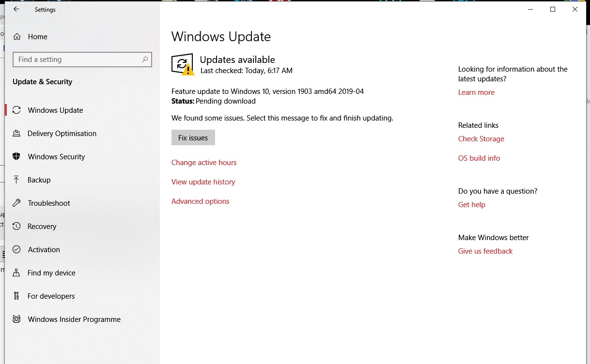Close the Settings window
The image size is (590, 364).
575,9
